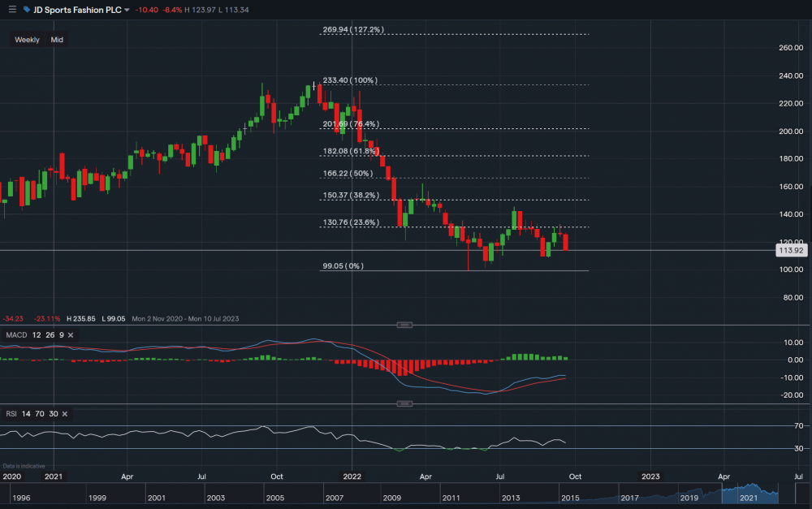Expand the RSI panel using its drag handle
Screen dimensions: 812x509
click(404, 403)
